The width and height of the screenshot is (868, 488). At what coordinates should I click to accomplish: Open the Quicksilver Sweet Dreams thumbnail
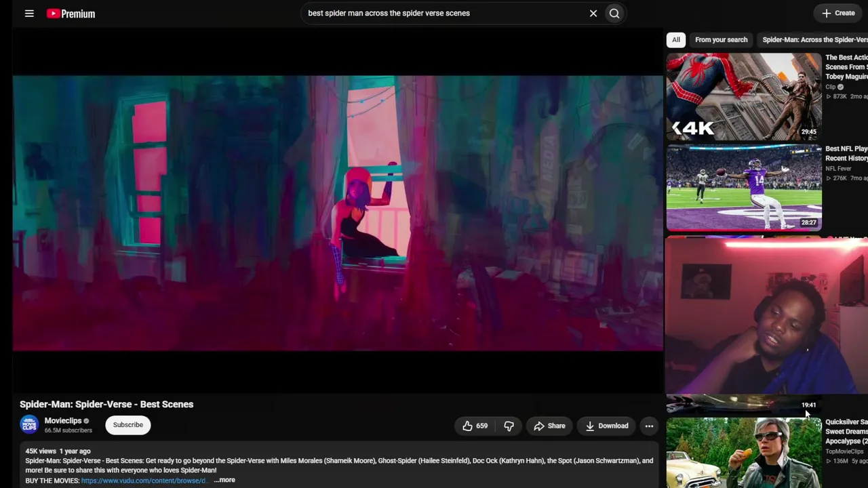pos(744,452)
